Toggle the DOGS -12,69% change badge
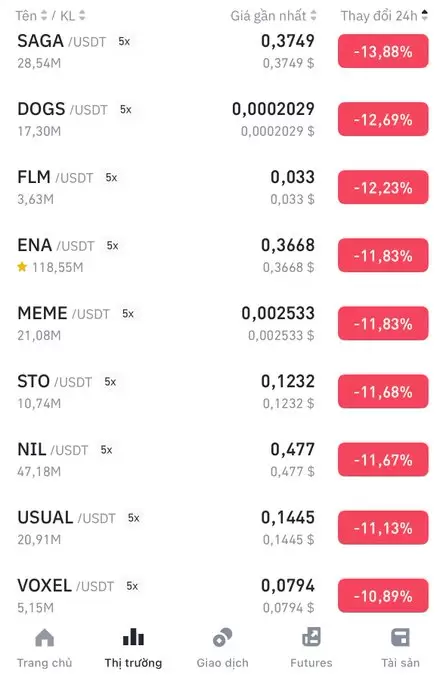Image resolution: width=446 pixels, height=680 pixels. click(383, 119)
